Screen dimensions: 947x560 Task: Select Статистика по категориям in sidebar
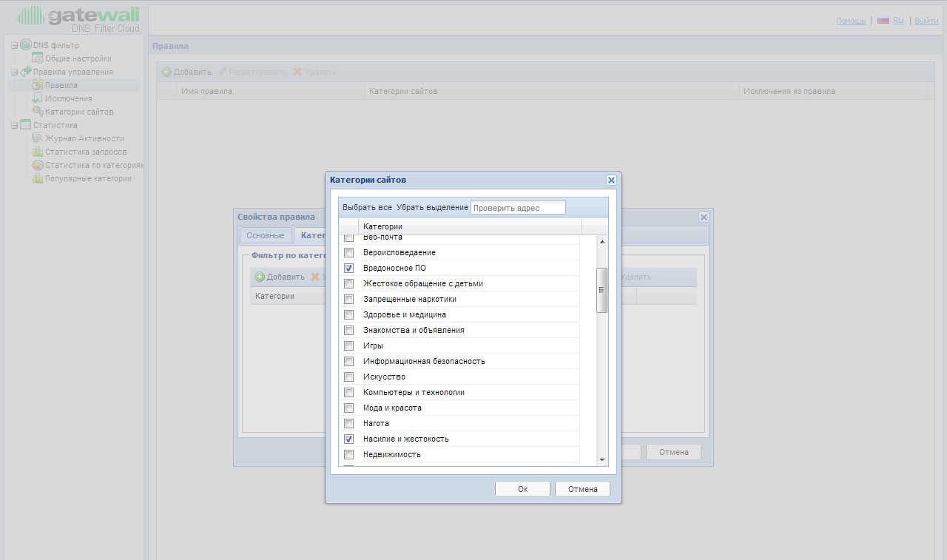coord(94,165)
